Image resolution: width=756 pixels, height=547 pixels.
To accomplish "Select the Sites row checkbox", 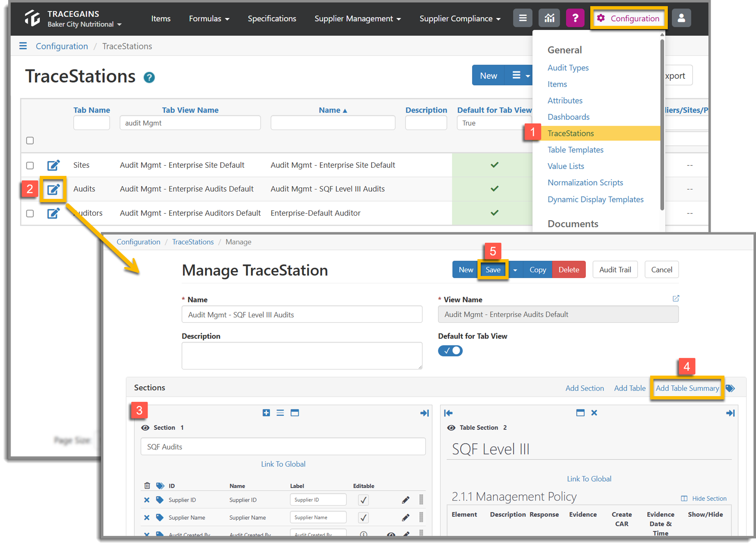I will (x=30, y=165).
